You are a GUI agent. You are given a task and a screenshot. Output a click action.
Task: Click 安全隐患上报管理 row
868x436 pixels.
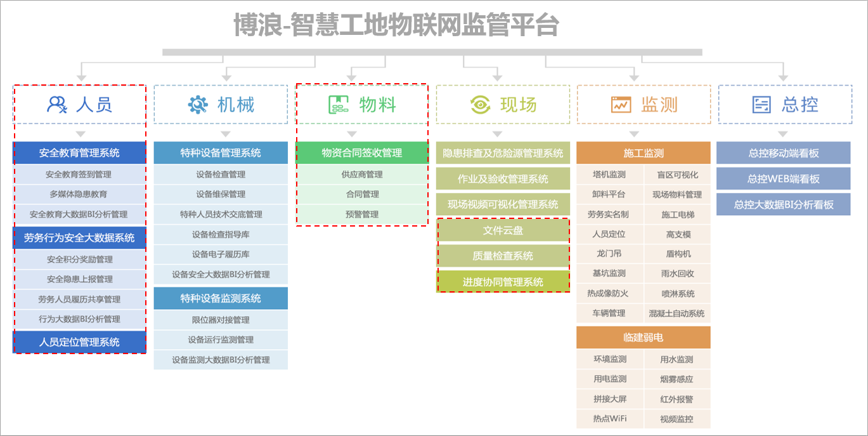tap(79, 279)
